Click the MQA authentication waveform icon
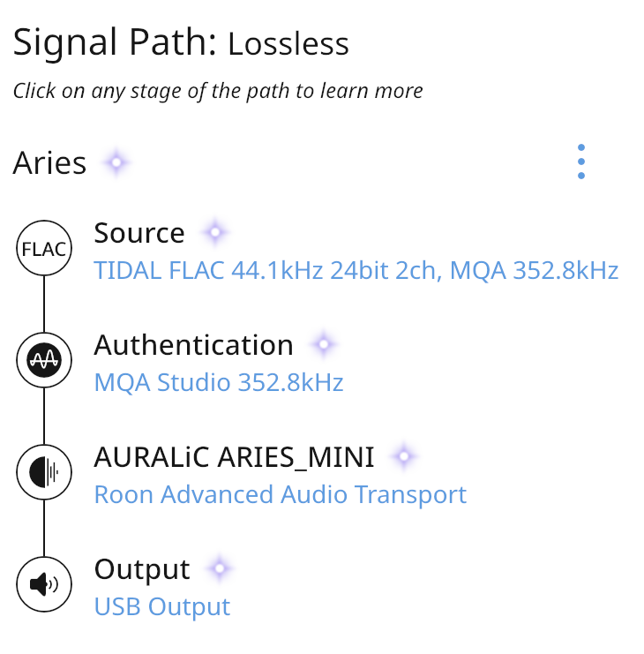The width and height of the screenshot is (644, 654). [x=44, y=360]
